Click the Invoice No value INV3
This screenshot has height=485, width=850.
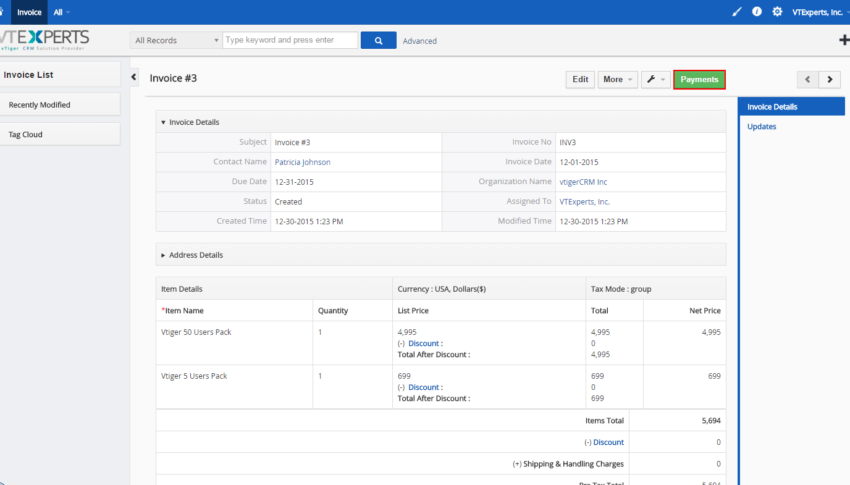pos(568,143)
